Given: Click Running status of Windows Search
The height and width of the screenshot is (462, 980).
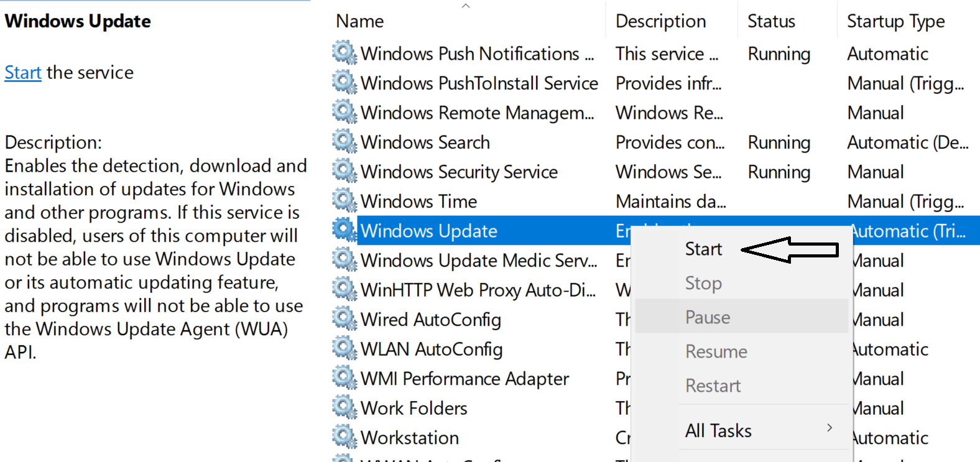Looking at the screenshot, I should pos(779,143).
